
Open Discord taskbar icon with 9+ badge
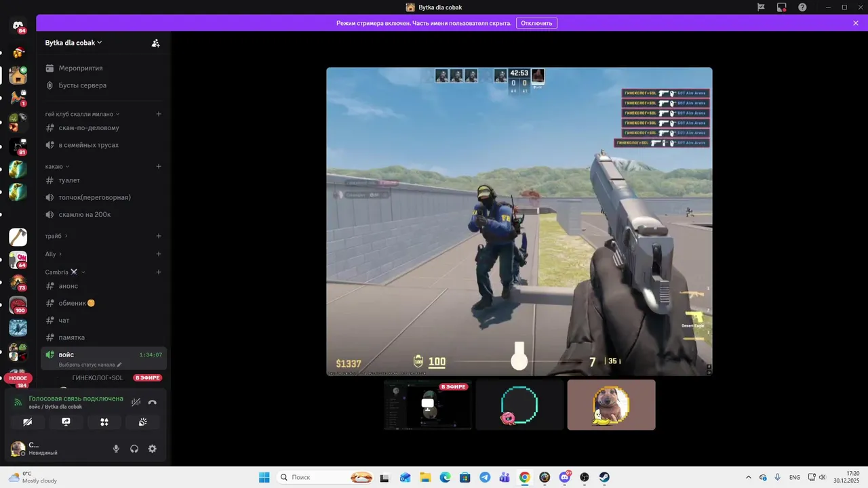point(565,477)
